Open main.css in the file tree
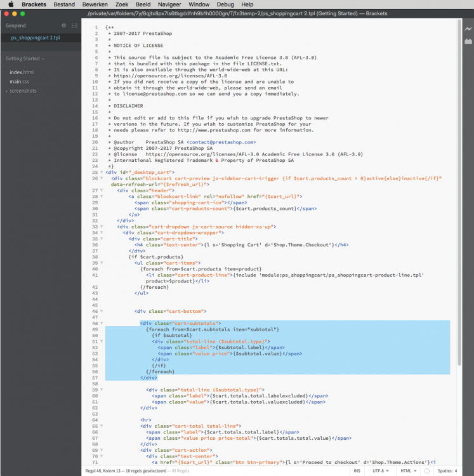 [x=20, y=81]
